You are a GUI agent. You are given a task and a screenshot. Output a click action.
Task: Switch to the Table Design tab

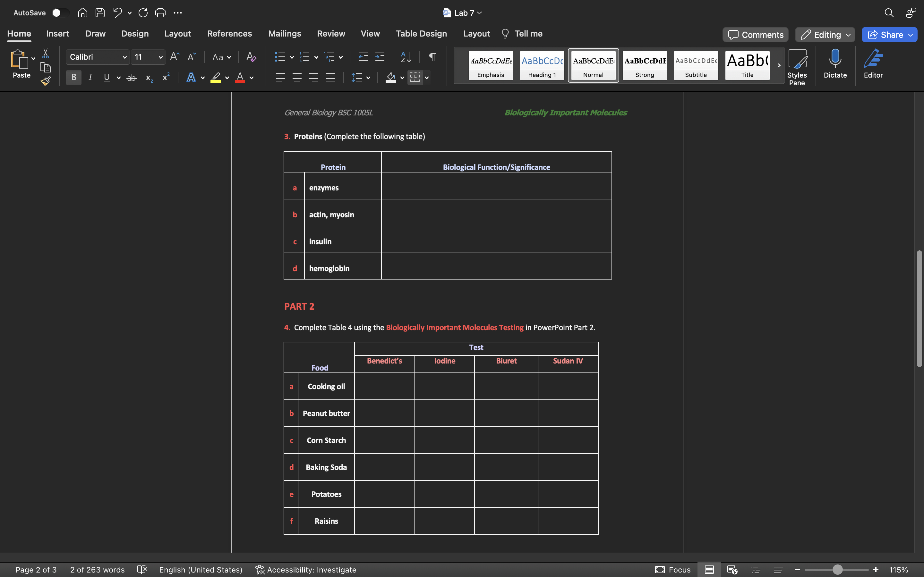point(421,34)
